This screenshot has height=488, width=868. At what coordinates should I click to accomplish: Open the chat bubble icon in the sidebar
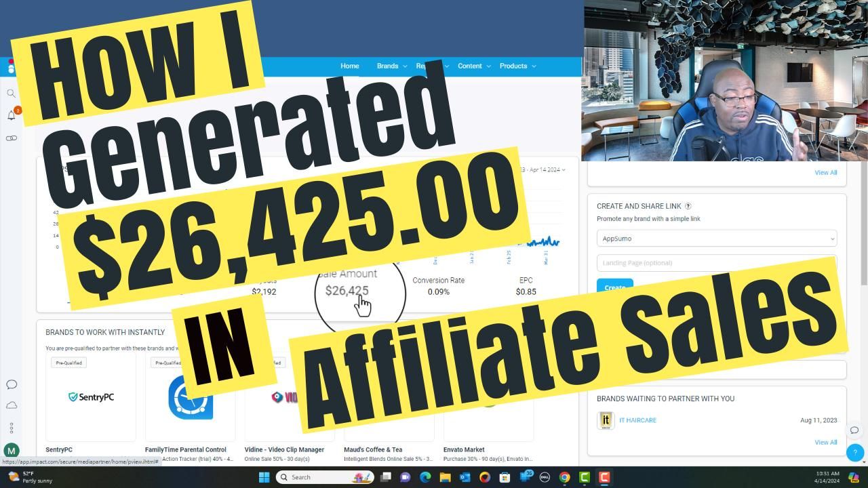click(12, 384)
